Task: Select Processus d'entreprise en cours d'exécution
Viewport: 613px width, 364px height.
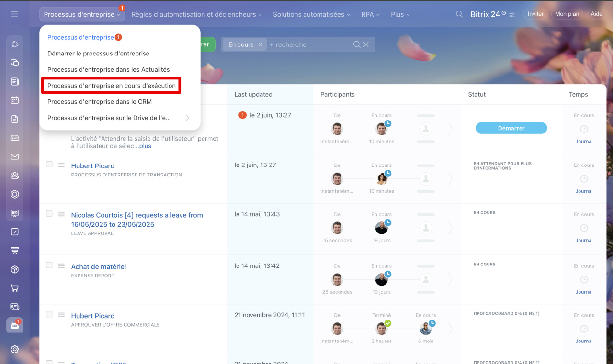Action: click(x=112, y=86)
